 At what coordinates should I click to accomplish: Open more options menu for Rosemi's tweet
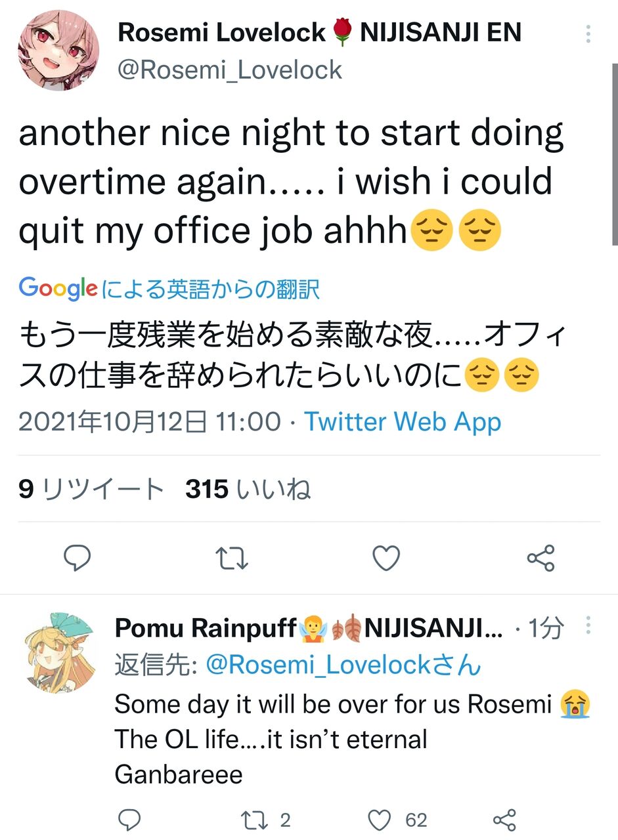tap(588, 34)
